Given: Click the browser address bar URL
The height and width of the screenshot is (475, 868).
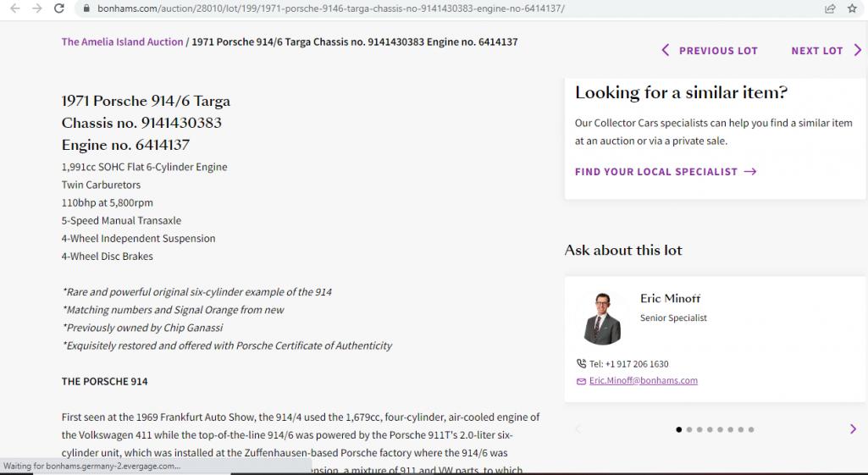Looking at the screenshot, I should [330, 8].
